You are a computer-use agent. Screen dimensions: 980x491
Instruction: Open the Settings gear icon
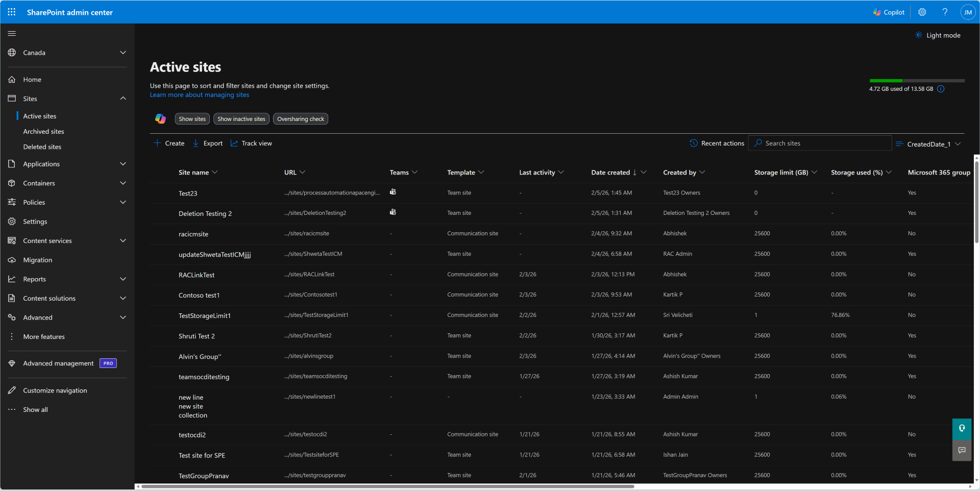922,12
